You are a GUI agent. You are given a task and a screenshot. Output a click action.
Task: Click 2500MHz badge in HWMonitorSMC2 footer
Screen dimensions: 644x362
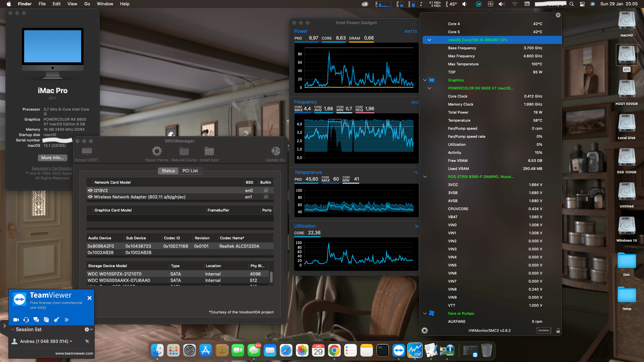544,330
